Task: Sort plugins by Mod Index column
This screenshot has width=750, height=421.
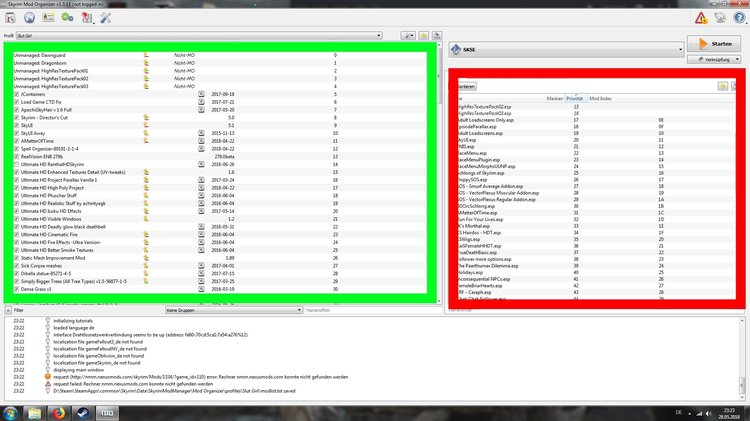Action: coord(600,98)
